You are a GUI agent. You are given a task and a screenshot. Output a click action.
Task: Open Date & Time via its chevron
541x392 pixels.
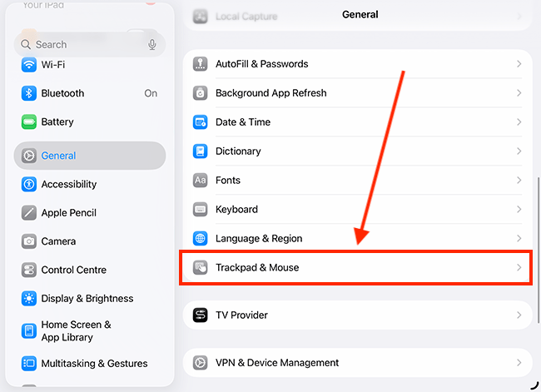(519, 122)
